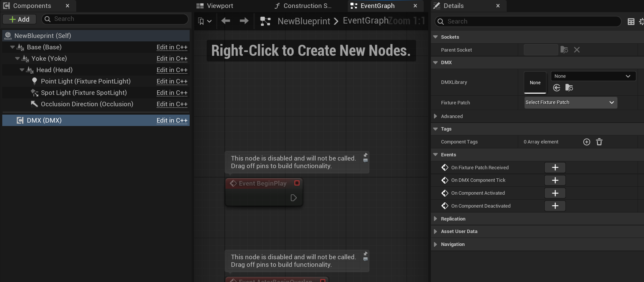The height and width of the screenshot is (282, 644).
Task: Close the Components panel tab
Action: (68, 6)
